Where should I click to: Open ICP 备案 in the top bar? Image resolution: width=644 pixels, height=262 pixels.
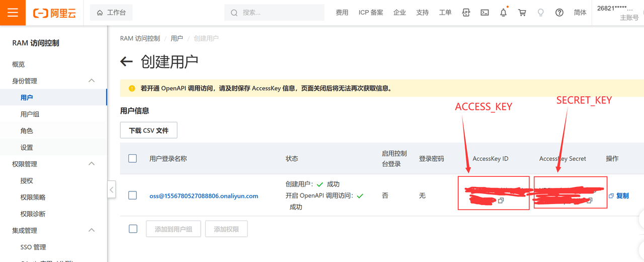[x=371, y=13]
